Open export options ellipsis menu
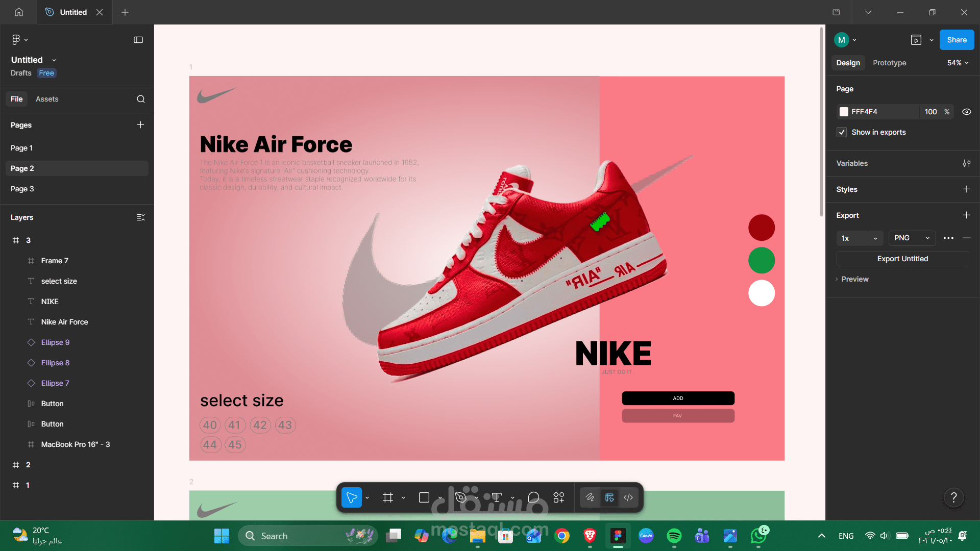 (x=948, y=238)
